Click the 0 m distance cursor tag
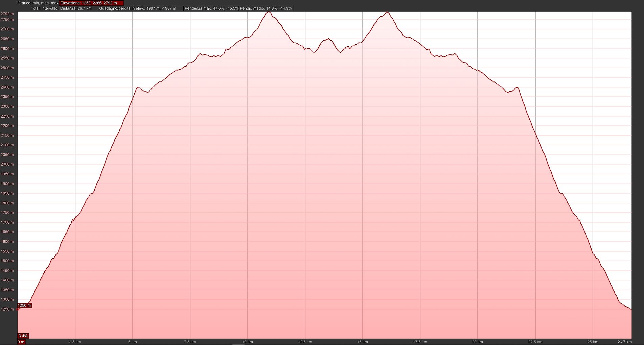644x345 pixels. (x=21, y=342)
